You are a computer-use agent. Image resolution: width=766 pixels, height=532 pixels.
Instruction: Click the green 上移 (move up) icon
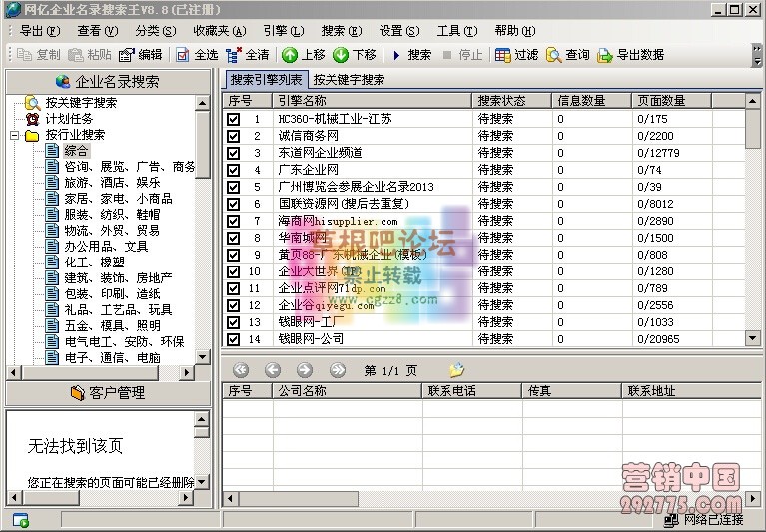click(x=290, y=54)
